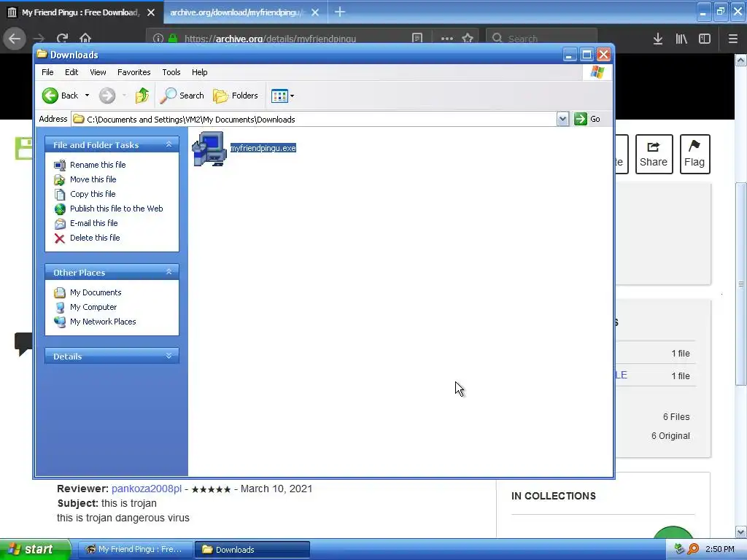747x560 pixels.
Task: Open the Help menu
Action: click(200, 72)
